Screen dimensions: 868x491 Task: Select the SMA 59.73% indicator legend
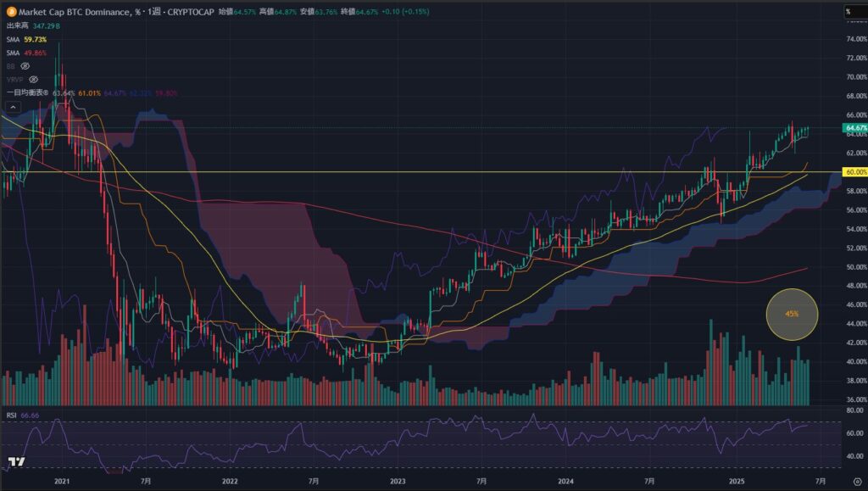[26, 39]
